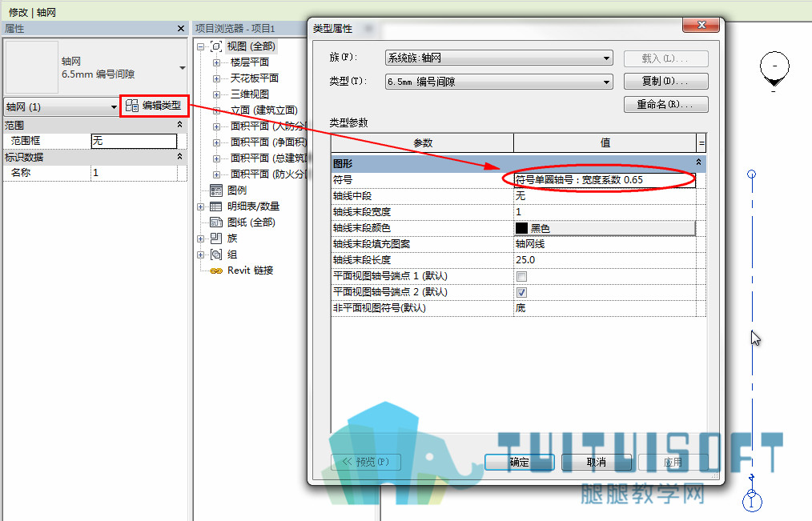
Task: Collapse the 视图 (全部) tree node
Action: (200, 46)
